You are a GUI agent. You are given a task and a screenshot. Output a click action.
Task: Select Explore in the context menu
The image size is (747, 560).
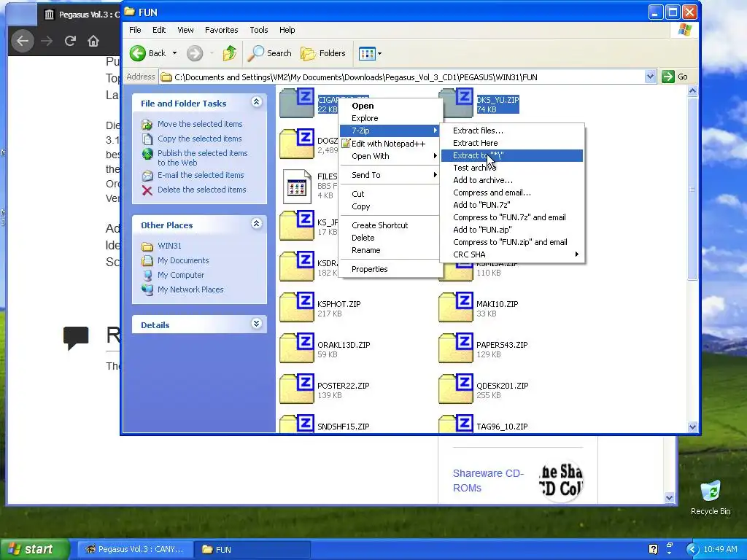tap(390, 118)
